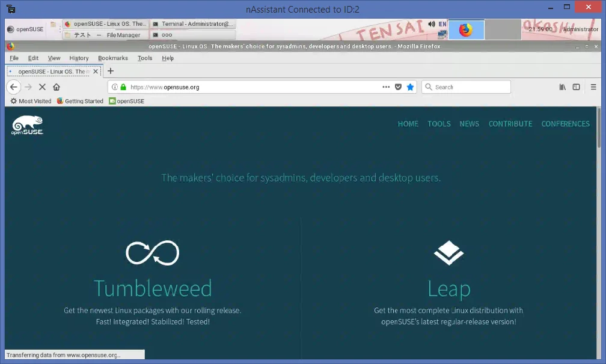
Task: Open the Edit menu
Action: tap(33, 58)
